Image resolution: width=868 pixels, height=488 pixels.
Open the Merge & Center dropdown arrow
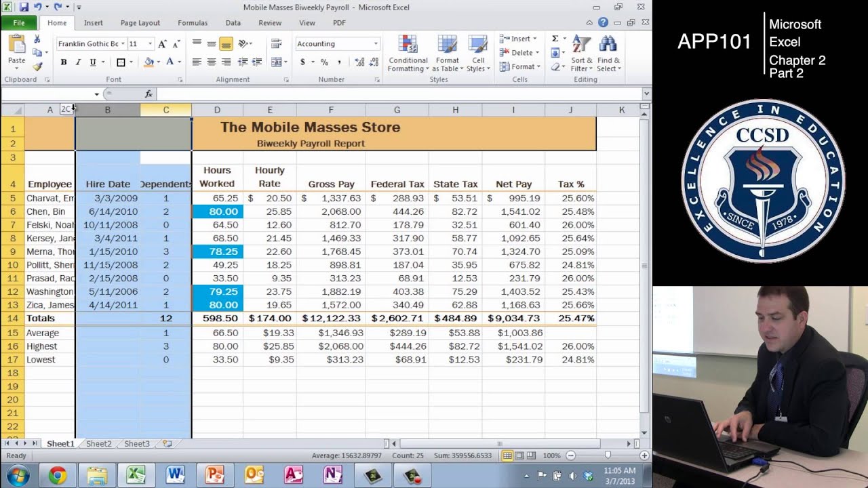tap(285, 62)
